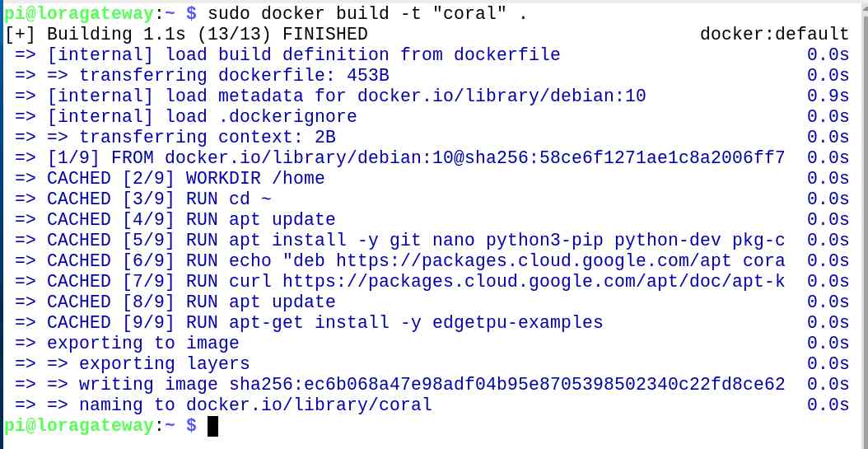Click the packages.cloud.google.com echo deb URL

[x=560, y=261]
